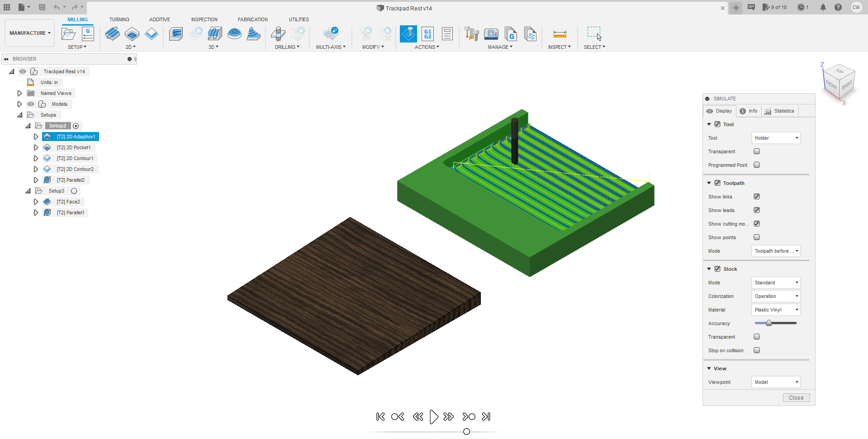The height and width of the screenshot is (439, 868).
Task: Click the Simulate icon in the Actions panel
Action: 408,34
